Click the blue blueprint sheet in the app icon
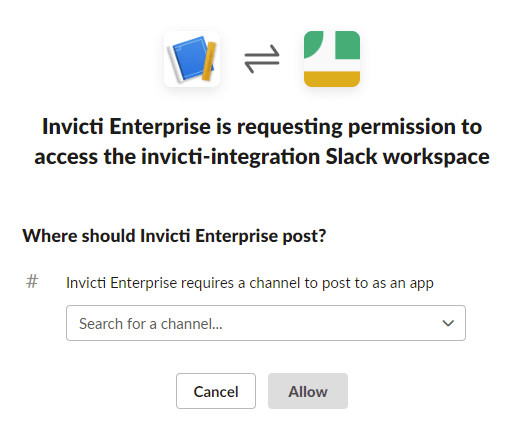Image resolution: width=513 pixels, height=442 pixels. [x=191, y=58]
